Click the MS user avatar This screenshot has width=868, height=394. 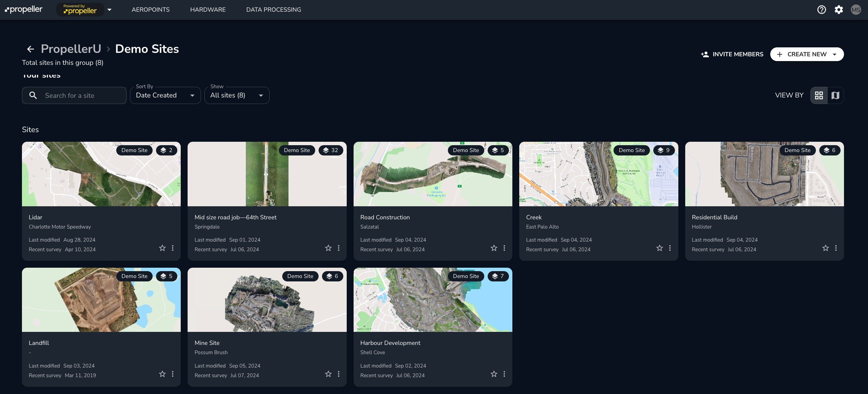pyautogui.click(x=856, y=10)
